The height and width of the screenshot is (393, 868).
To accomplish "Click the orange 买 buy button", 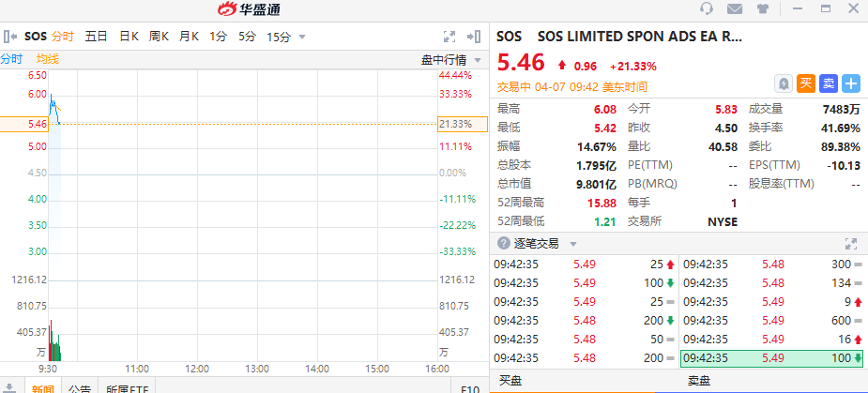I will coord(806,83).
